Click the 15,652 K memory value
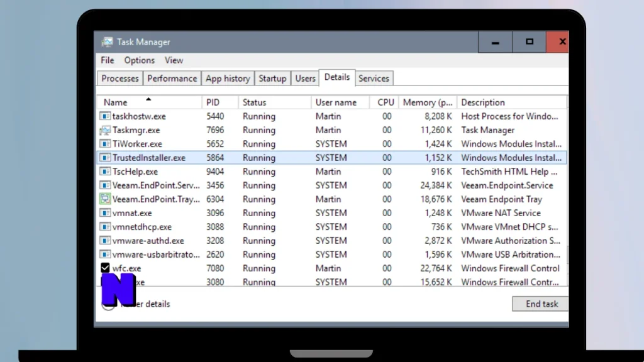The height and width of the screenshot is (362, 644). click(x=436, y=282)
